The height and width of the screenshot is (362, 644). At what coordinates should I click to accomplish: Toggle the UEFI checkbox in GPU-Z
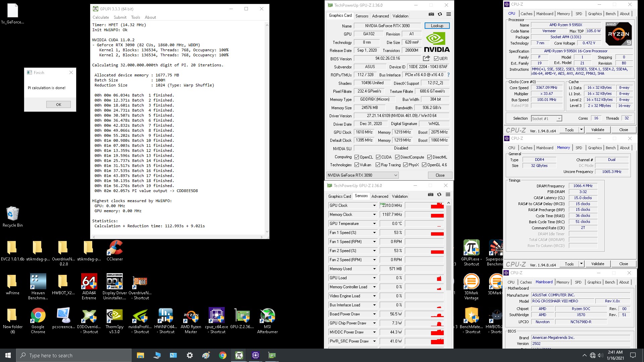coord(436,58)
